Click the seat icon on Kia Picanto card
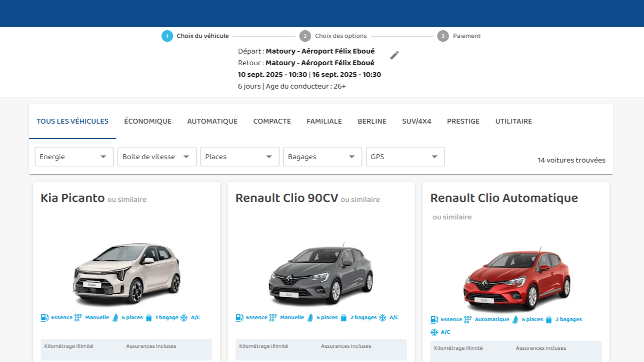Image resolution: width=644 pixels, height=362 pixels. [x=115, y=318]
